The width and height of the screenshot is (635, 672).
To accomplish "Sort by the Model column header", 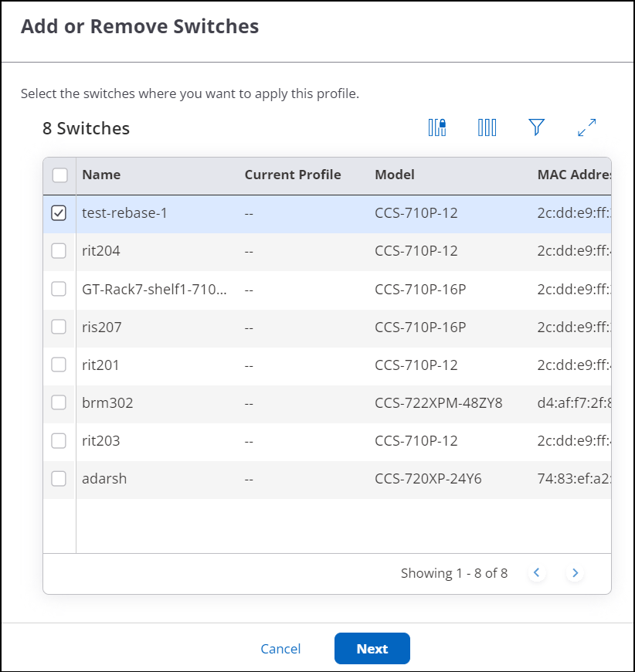I will click(x=395, y=175).
